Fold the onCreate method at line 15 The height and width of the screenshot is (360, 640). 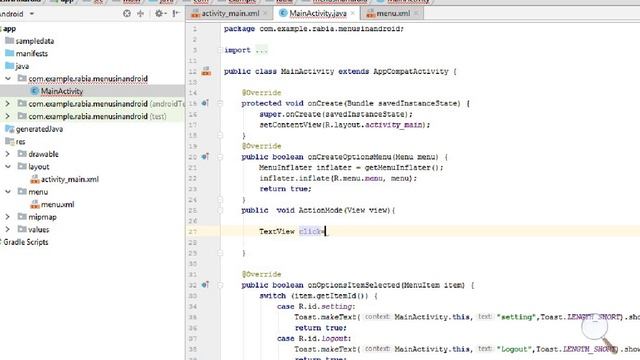point(220,103)
